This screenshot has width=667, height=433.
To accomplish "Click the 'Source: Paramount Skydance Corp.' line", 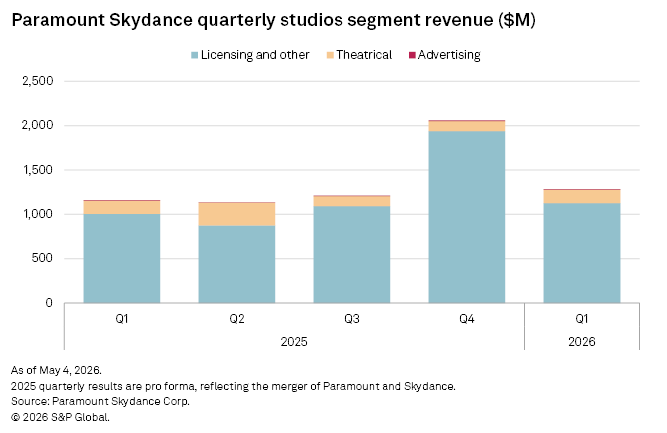I will click(x=100, y=401).
